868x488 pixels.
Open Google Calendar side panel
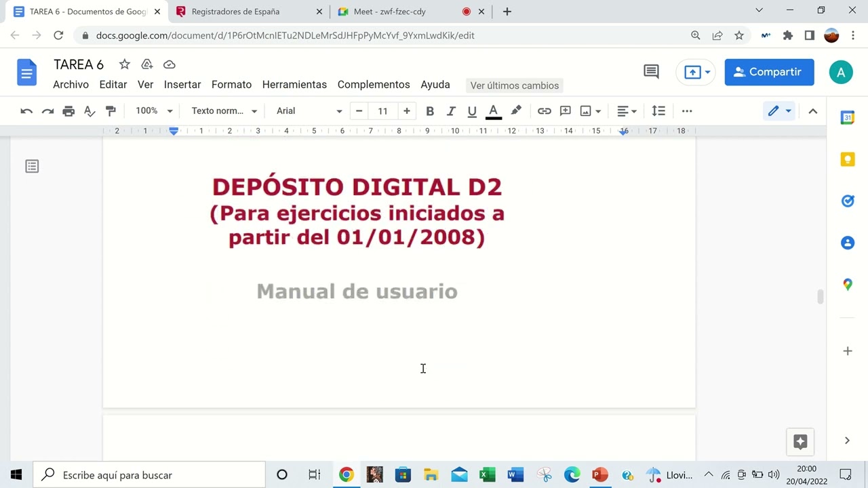pyautogui.click(x=848, y=118)
